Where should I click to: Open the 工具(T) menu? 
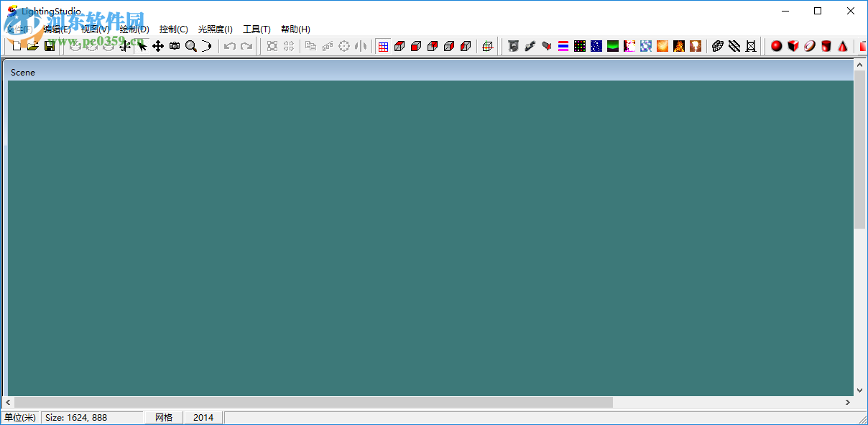257,29
